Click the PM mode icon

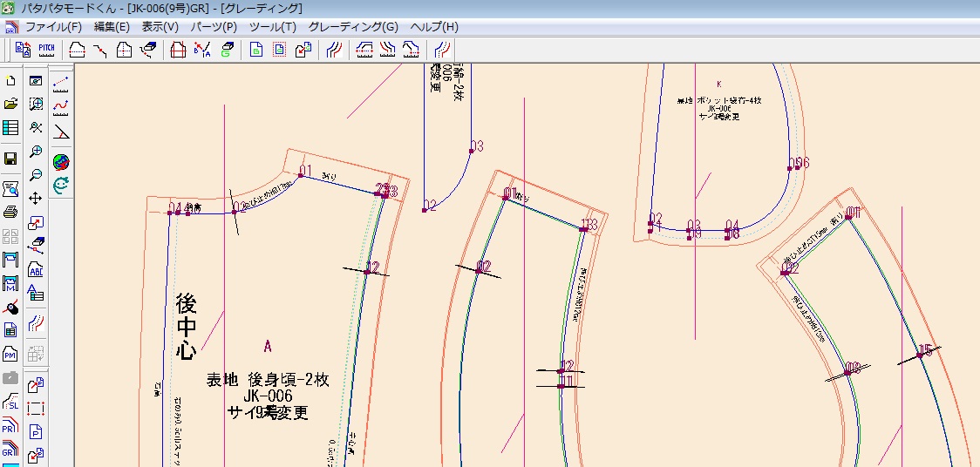point(11,354)
